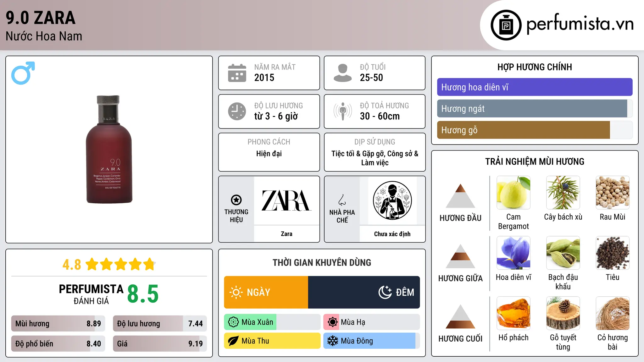Image resolution: width=644 pixels, height=362 pixels.
Task: Select the Cỏ hương bài note image
Action: pyautogui.click(x=613, y=313)
